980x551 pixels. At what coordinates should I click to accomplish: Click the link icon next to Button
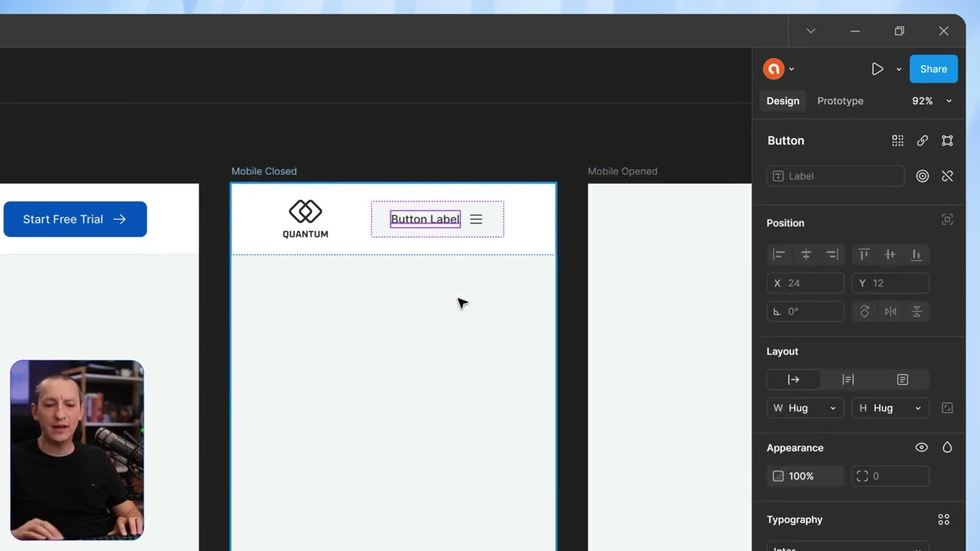coord(923,141)
